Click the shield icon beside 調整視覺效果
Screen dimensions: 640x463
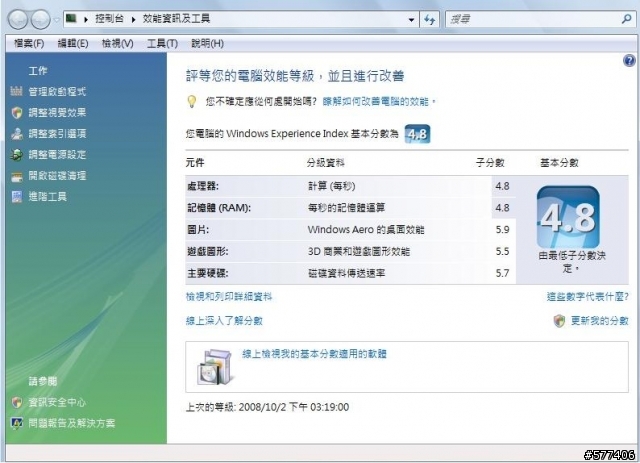[x=16, y=113]
